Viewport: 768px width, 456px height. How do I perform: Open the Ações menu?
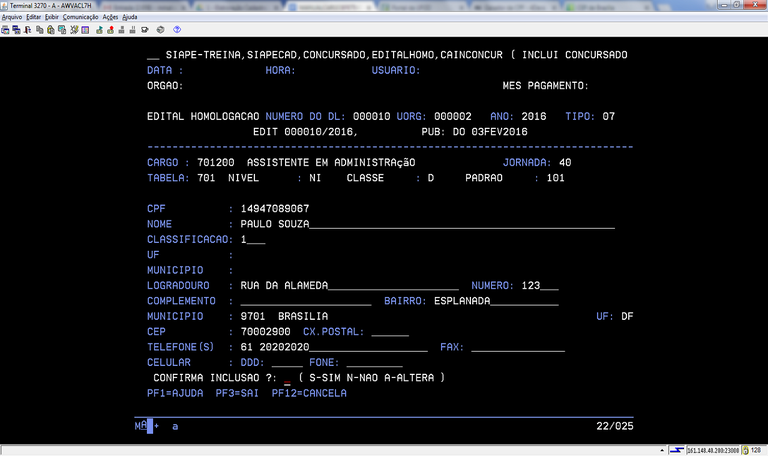point(110,17)
